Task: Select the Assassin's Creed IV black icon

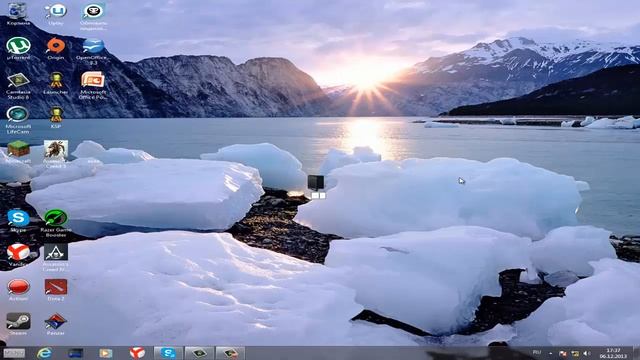Action: click(56, 258)
